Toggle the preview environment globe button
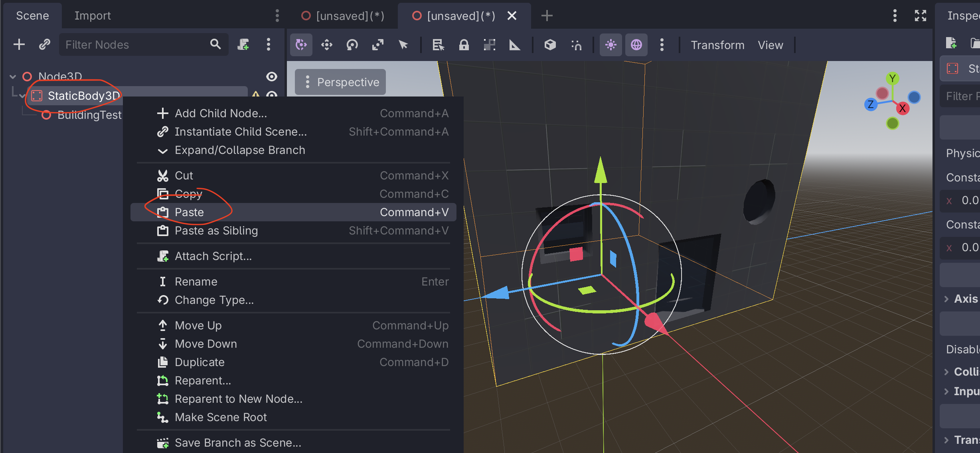This screenshot has height=453, width=980. pos(636,45)
